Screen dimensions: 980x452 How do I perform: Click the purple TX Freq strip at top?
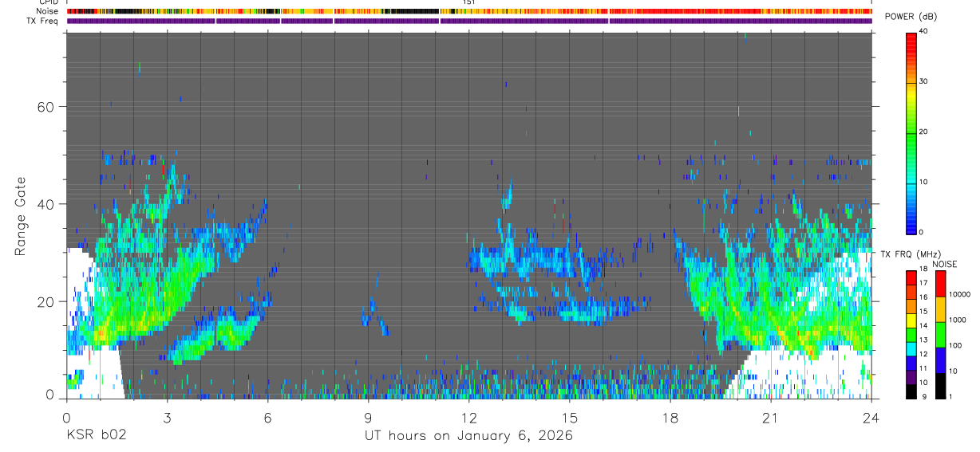(469, 21)
